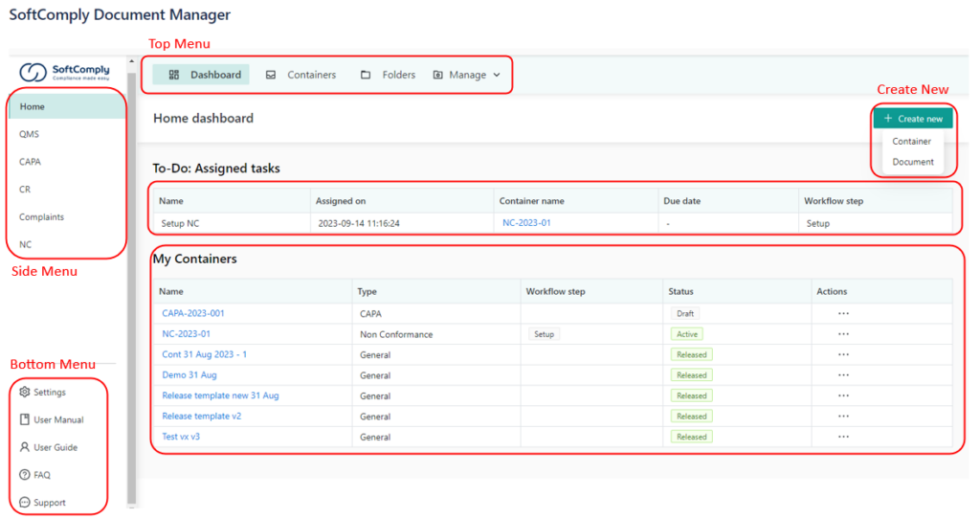This screenshot has height=519, width=980.
Task: Click the sidebar scroll up arrow
Action: point(131,61)
